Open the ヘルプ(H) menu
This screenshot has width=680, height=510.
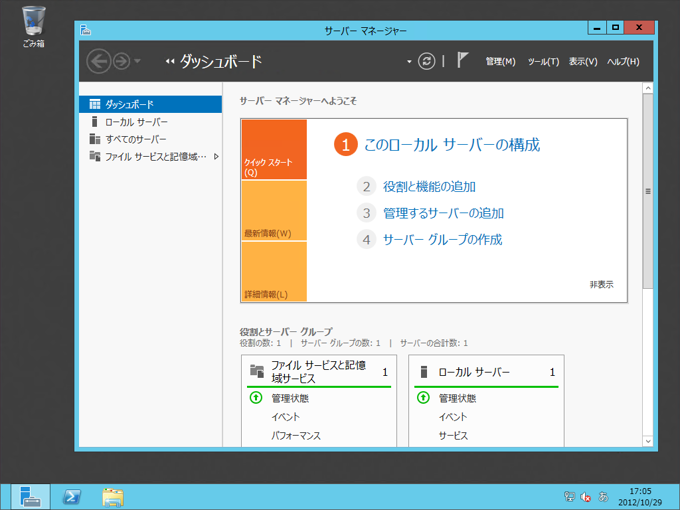pos(623,62)
